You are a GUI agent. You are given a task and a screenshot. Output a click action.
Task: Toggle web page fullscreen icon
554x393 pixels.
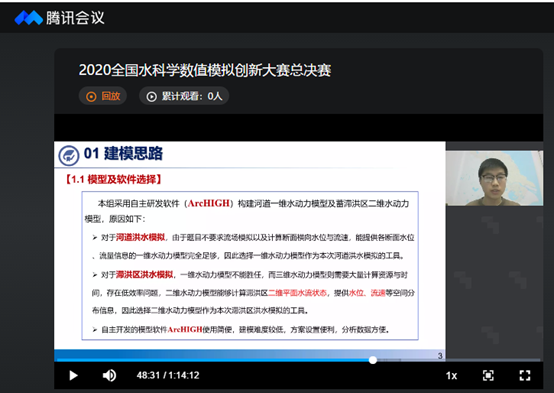pos(488,375)
